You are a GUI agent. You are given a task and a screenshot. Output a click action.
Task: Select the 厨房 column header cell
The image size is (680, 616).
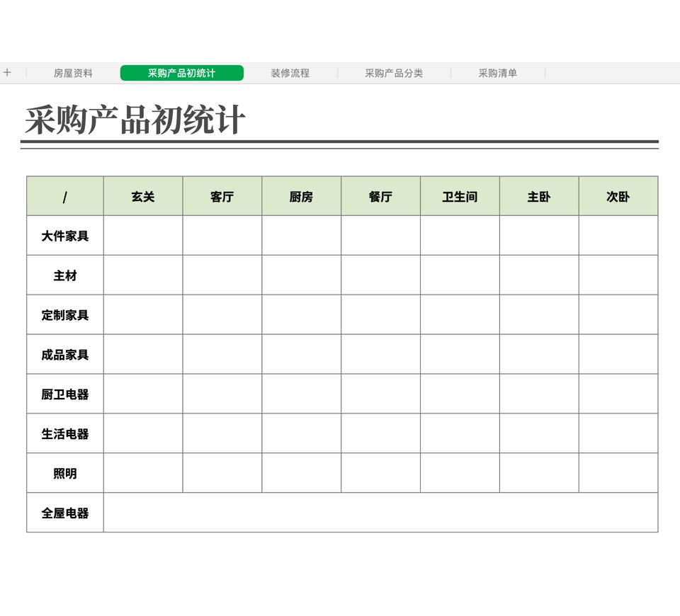pyautogui.click(x=301, y=196)
